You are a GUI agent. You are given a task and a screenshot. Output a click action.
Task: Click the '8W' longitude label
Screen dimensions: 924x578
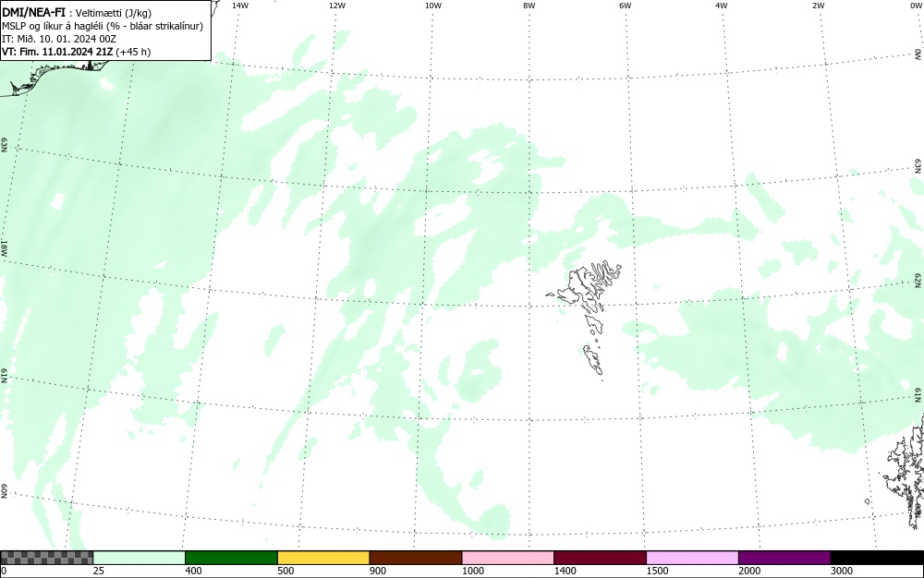[x=529, y=6]
